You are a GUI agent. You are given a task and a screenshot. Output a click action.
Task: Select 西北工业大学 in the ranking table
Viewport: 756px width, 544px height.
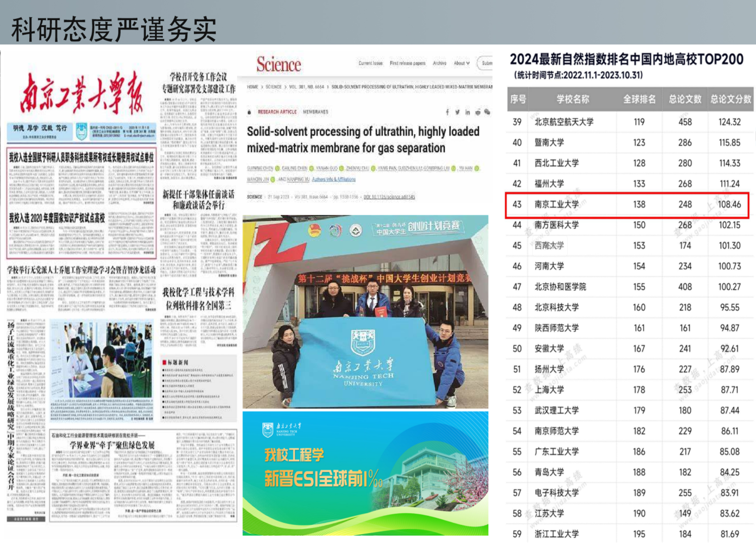(x=556, y=163)
